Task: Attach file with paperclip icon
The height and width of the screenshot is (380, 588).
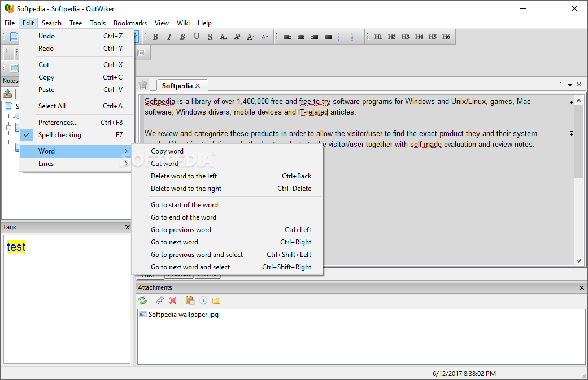Action: pyautogui.click(x=160, y=300)
